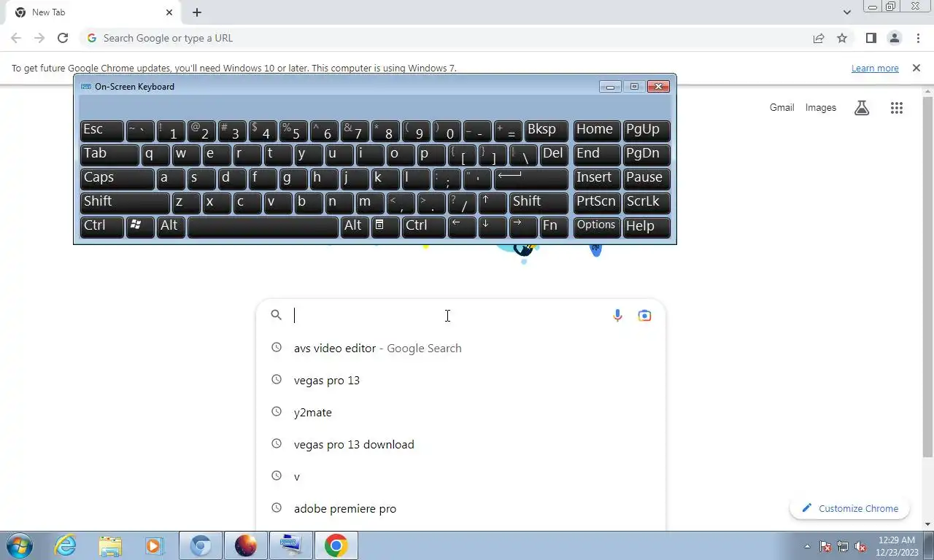Screen dimensions: 934x560
Task: Toggle the left Ctrl key
Action: tap(101, 227)
